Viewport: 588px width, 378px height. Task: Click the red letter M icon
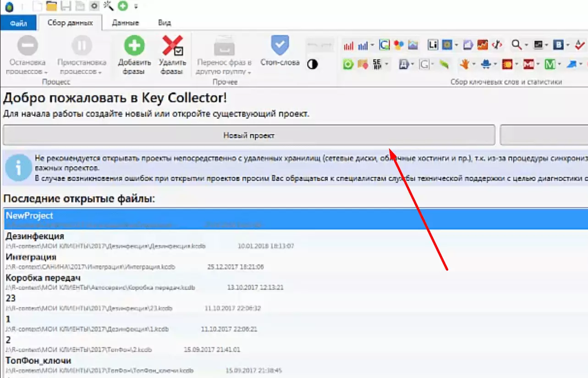(x=529, y=65)
